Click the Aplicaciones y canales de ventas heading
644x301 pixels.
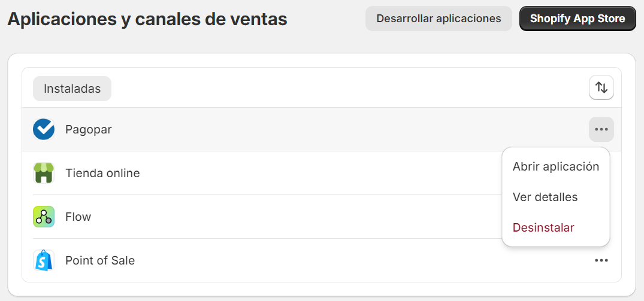(147, 19)
